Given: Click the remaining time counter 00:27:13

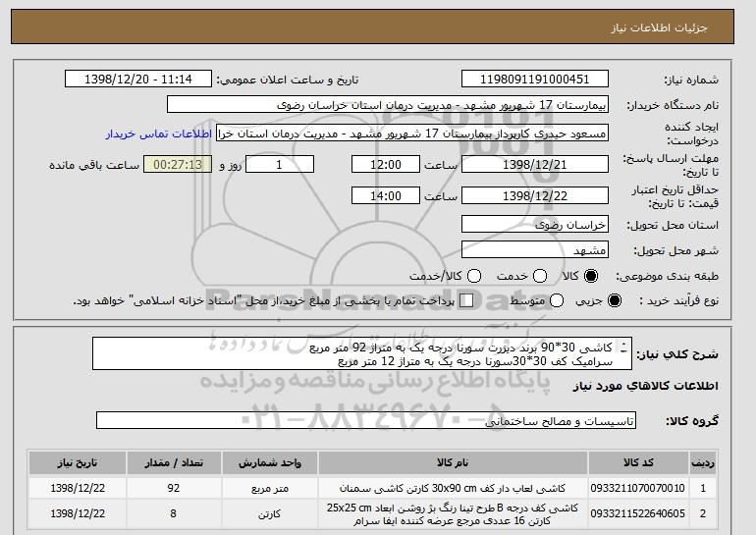Looking at the screenshot, I should (178, 164).
